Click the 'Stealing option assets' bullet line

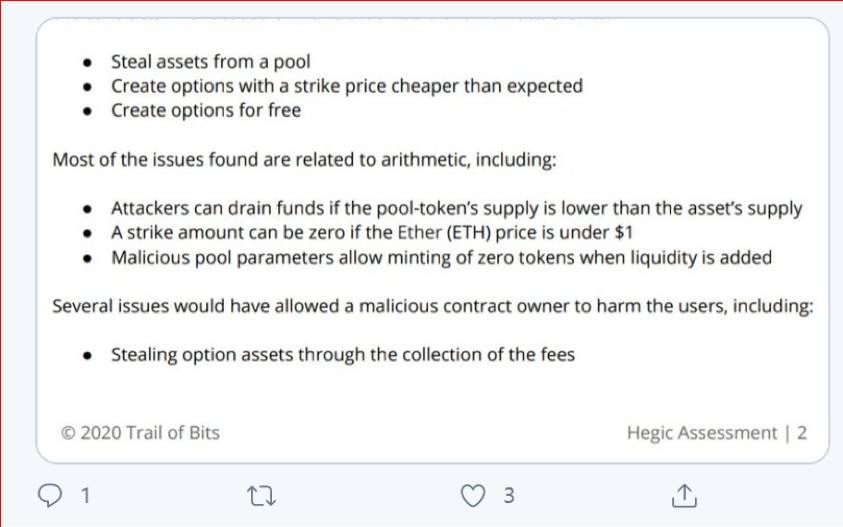(x=343, y=355)
